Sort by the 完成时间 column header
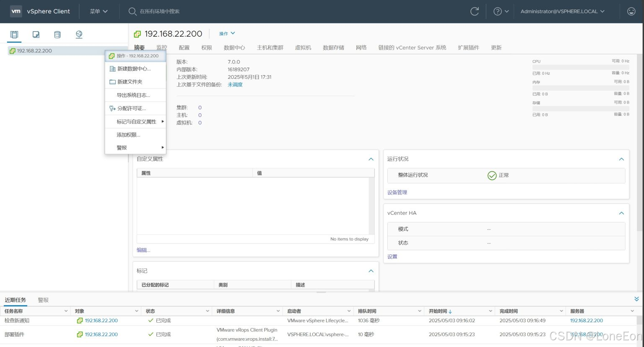This screenshot has width=644, height=347. click(509, 311)
